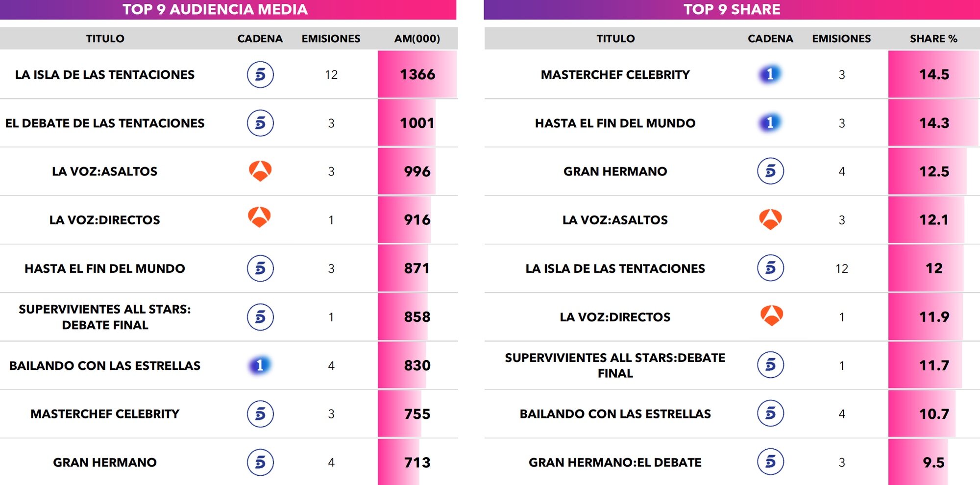Click the EMISIONES header in the share table

[x=841, y=39]
